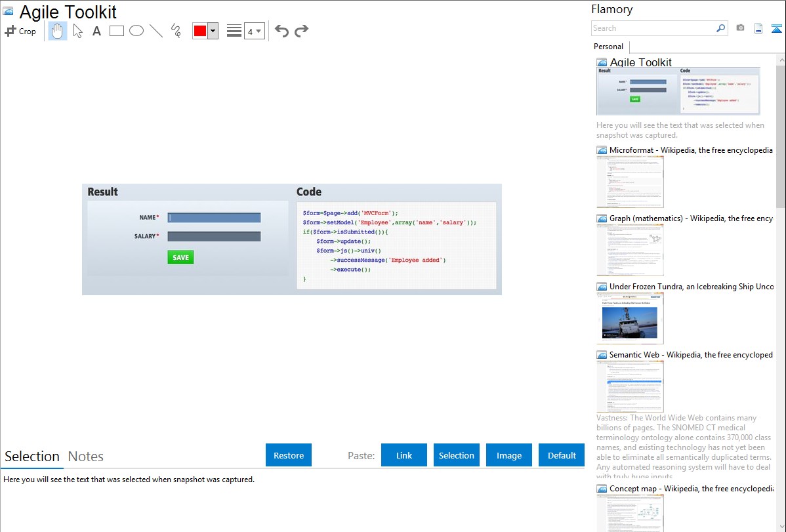Image resolution: width=786 pixels, height=532 pixels.
Task: Click the 'Graph (mathematics) - Wikipedia' title
Action: [x=691, y=218]
